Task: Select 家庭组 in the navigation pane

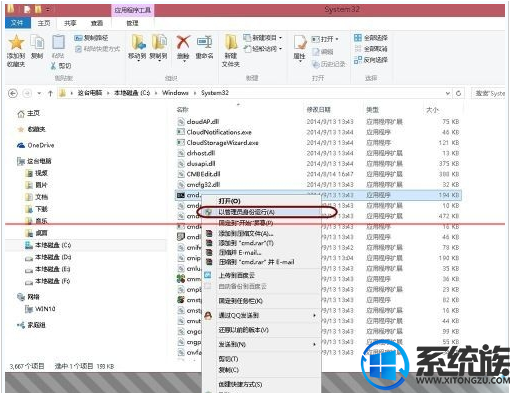Action: pos(31,325)
